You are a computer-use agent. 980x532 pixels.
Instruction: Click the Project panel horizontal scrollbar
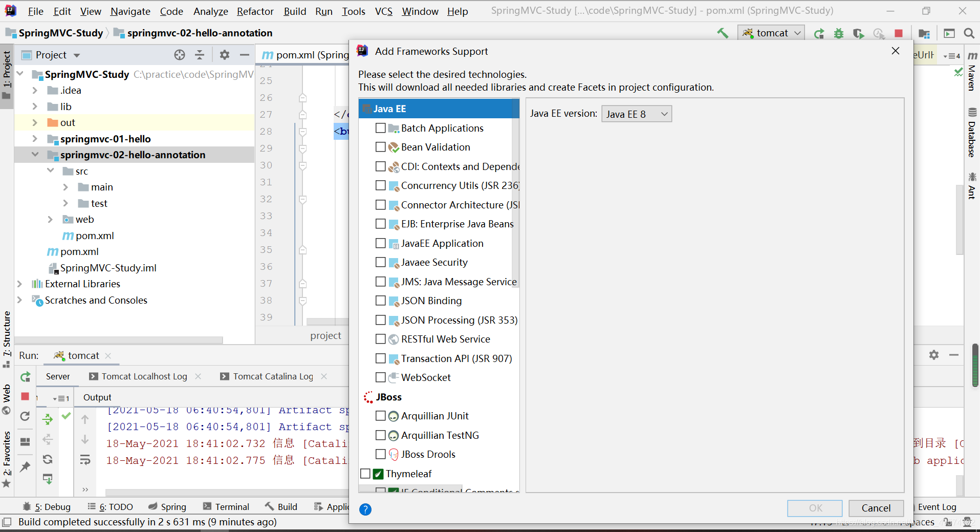pos(119,340)
